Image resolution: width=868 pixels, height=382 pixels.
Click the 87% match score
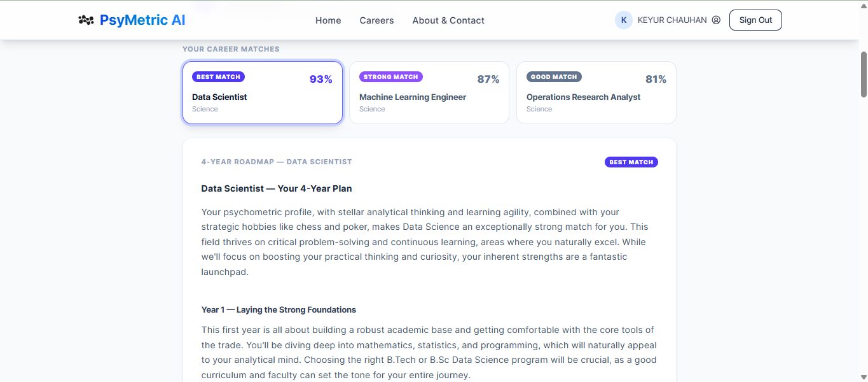point(488,80)
